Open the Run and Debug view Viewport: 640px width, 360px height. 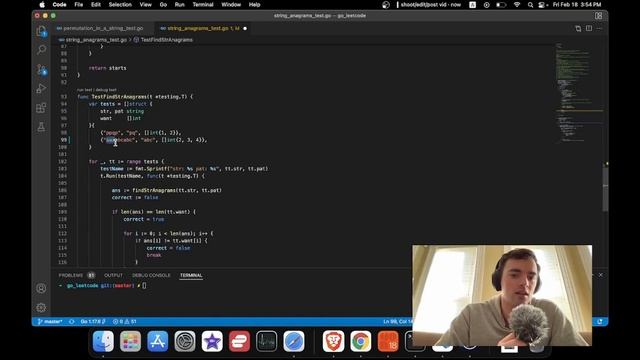coord(41,89)
